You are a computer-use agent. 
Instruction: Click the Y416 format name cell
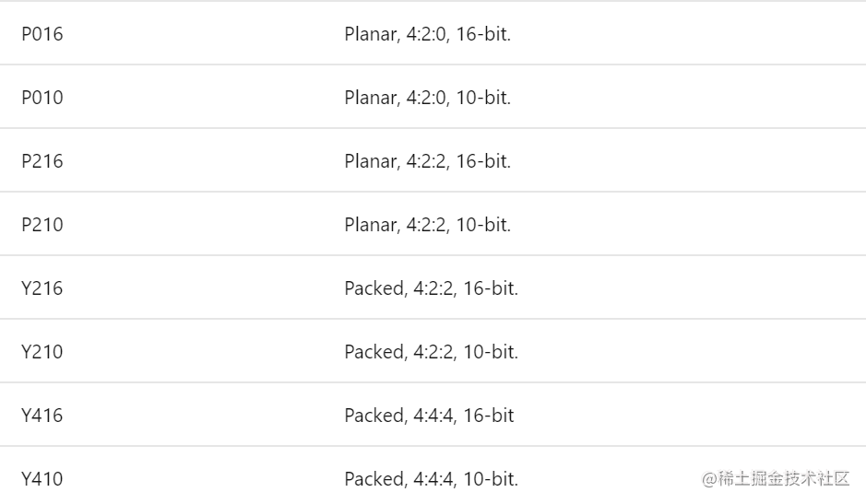[42, 416]
